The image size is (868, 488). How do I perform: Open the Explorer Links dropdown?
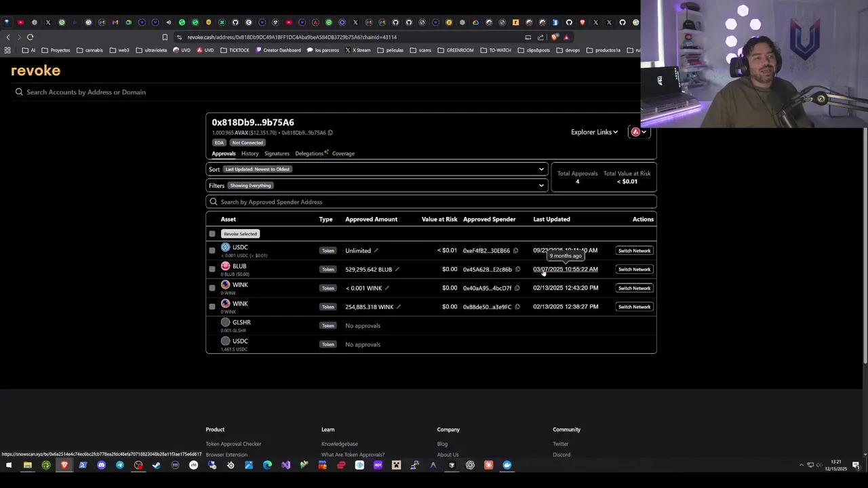point(594,132)
